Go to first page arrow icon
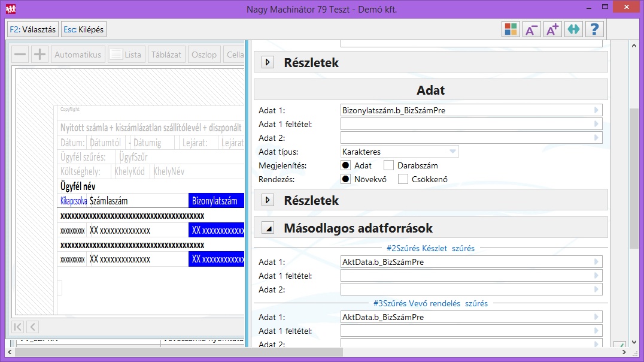The width and height of the screenshot is (644, 362). click(x=18, y=327)
